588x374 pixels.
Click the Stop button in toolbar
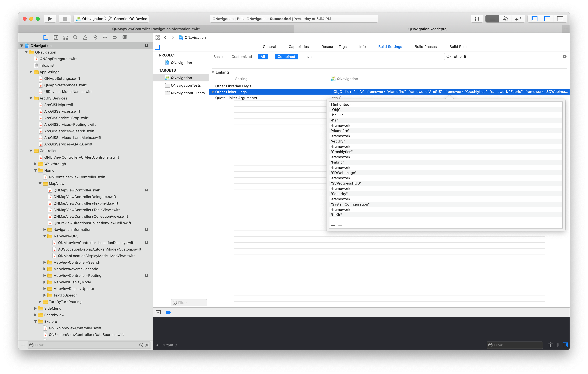(x=65, y=19)
